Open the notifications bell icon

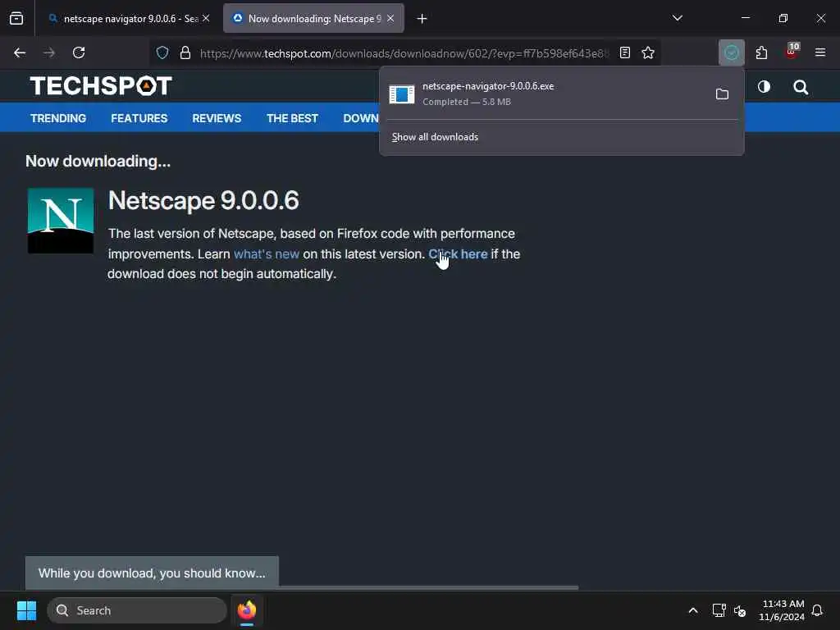tap(818, 610)
